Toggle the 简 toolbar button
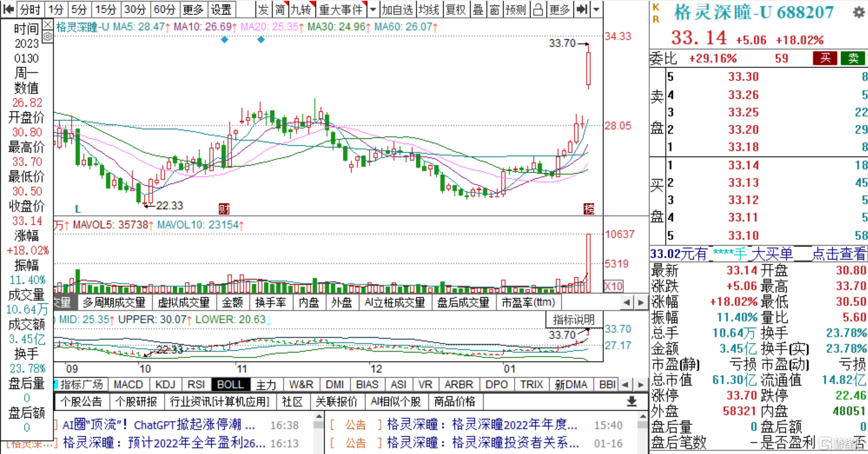 280,9
